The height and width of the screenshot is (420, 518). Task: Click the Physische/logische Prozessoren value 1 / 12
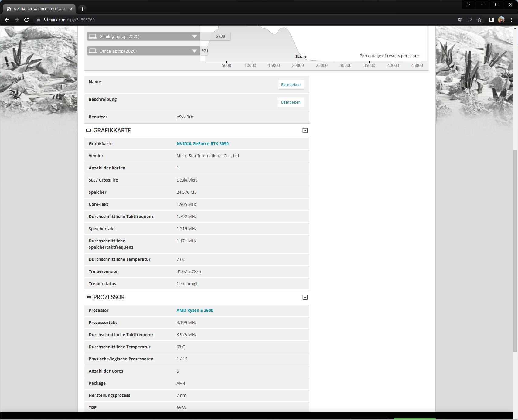coord(182,359)
